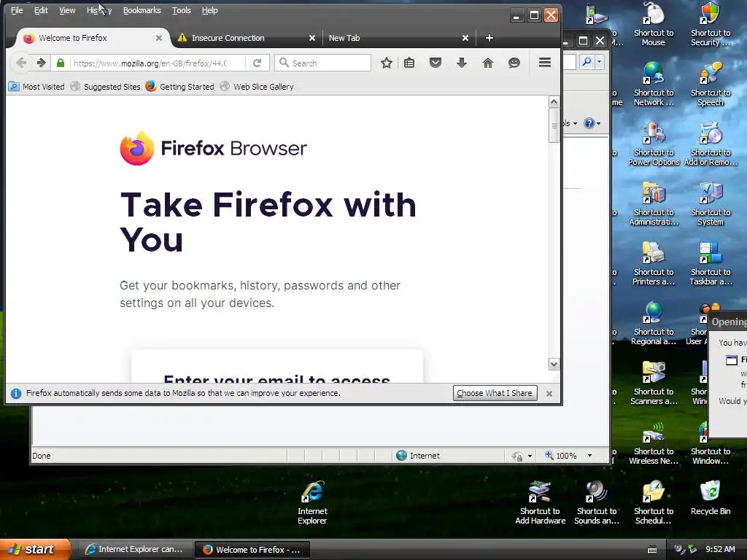Close the New Tab tab

(465, 38)
